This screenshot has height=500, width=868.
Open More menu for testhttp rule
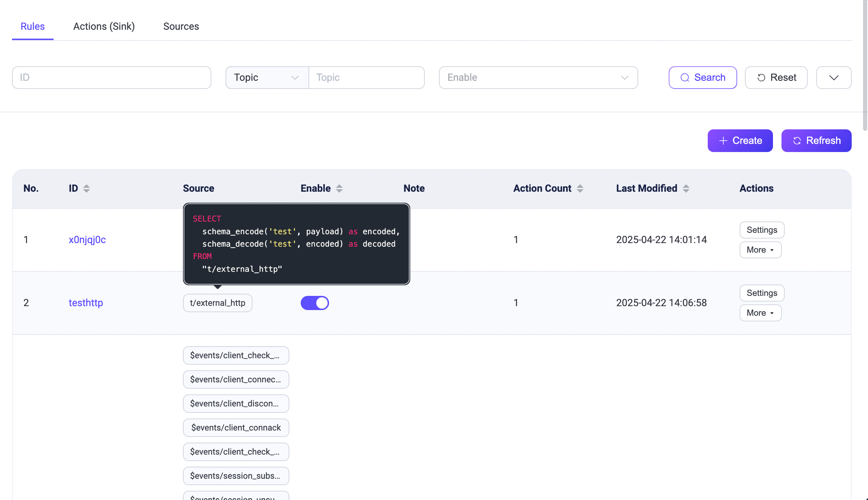[760, 313]
